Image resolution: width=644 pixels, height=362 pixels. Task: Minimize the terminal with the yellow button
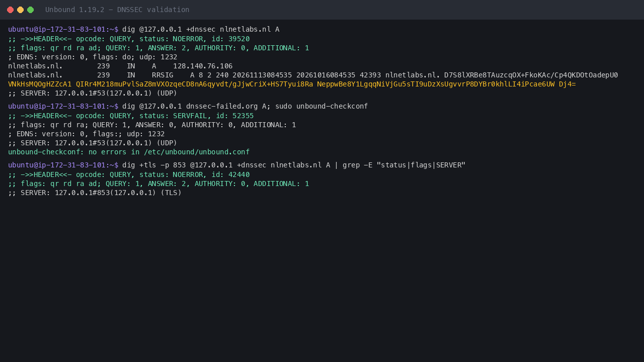(x=20, y=10)
